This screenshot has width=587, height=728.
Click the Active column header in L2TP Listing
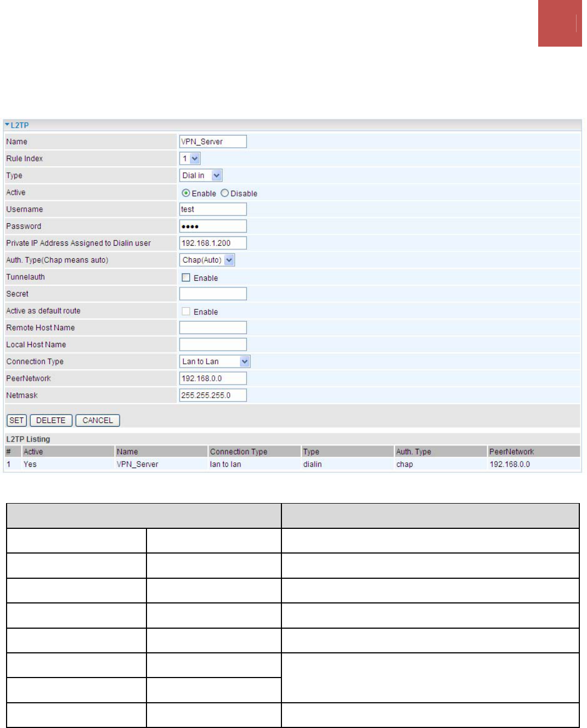coord(33,452)
